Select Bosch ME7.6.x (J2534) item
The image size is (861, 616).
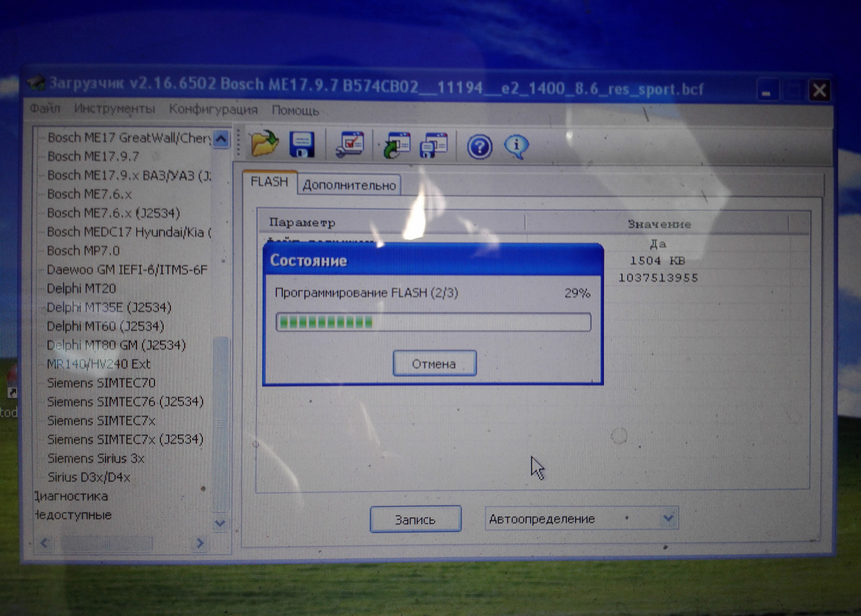pos(113,213)
